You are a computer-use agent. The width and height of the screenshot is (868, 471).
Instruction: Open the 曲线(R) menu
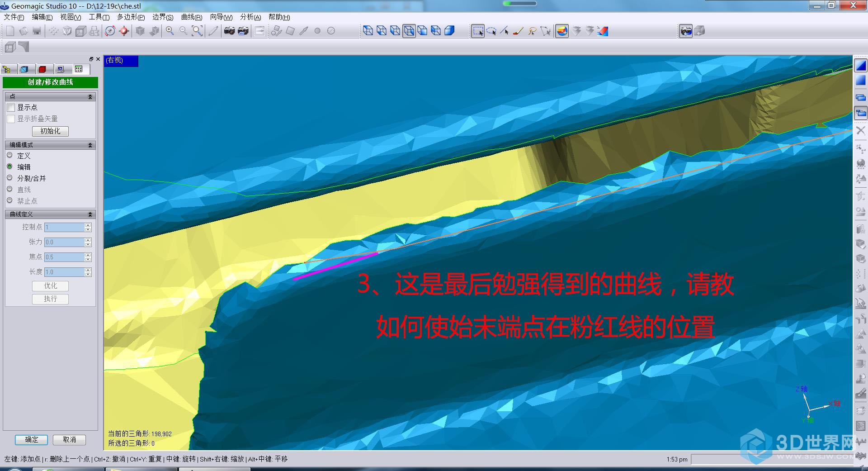tap(191, 17)
